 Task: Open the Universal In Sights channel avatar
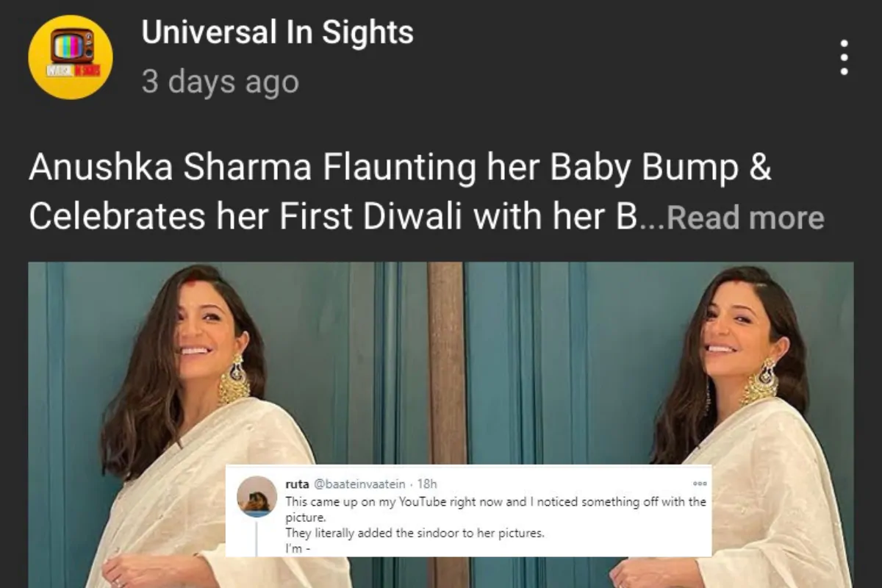pos(71,57)
